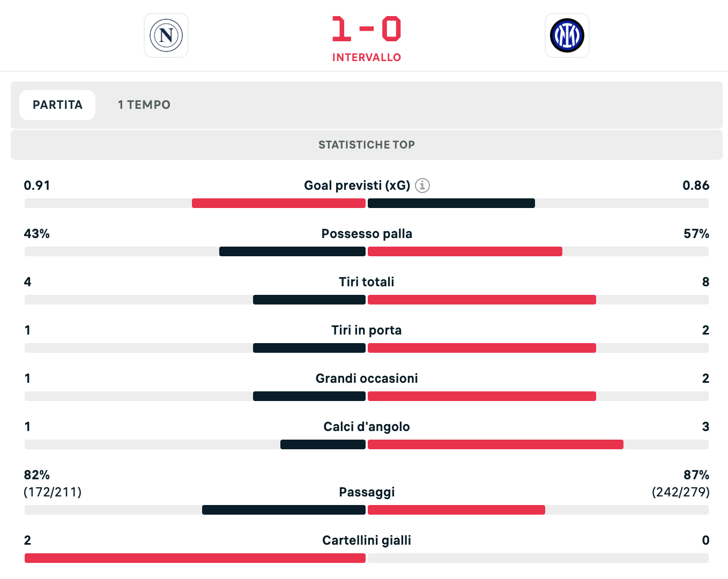
Task: Click Inter's 87% passing accuracy value
Action: click(x=696, y=475)
